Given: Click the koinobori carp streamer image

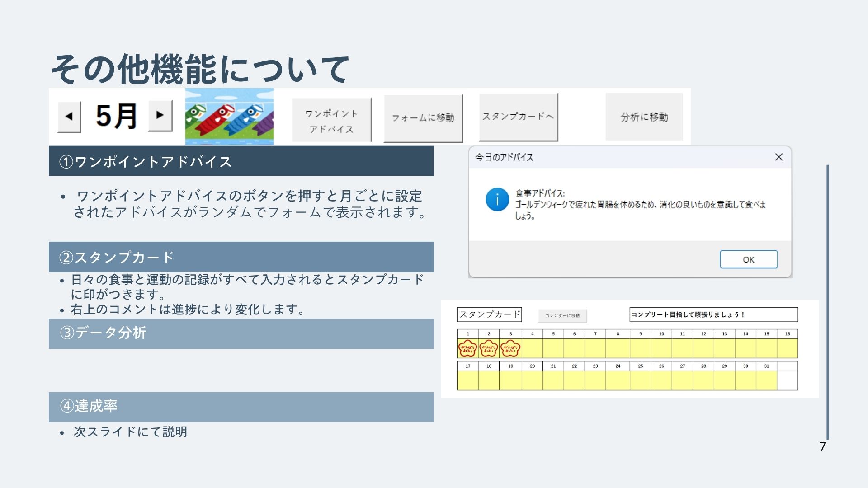Looking at the screenshot, I should point(229,117).
